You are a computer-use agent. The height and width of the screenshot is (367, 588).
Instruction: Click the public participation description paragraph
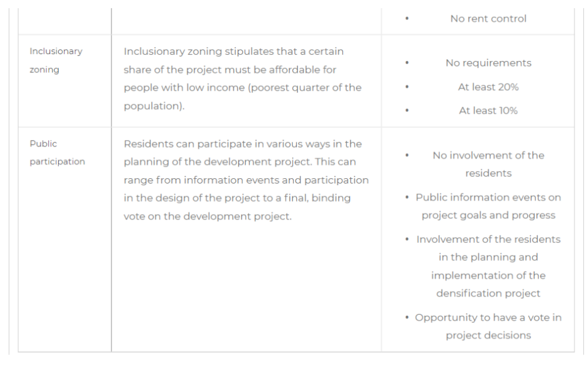pos(246,180)
